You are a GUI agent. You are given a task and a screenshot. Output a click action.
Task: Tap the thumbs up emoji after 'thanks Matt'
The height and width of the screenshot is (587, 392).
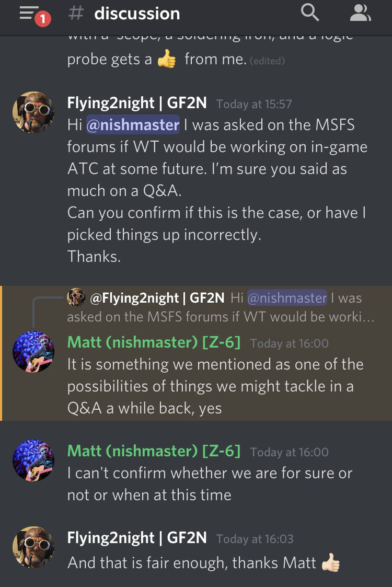[x=330, y=563]
